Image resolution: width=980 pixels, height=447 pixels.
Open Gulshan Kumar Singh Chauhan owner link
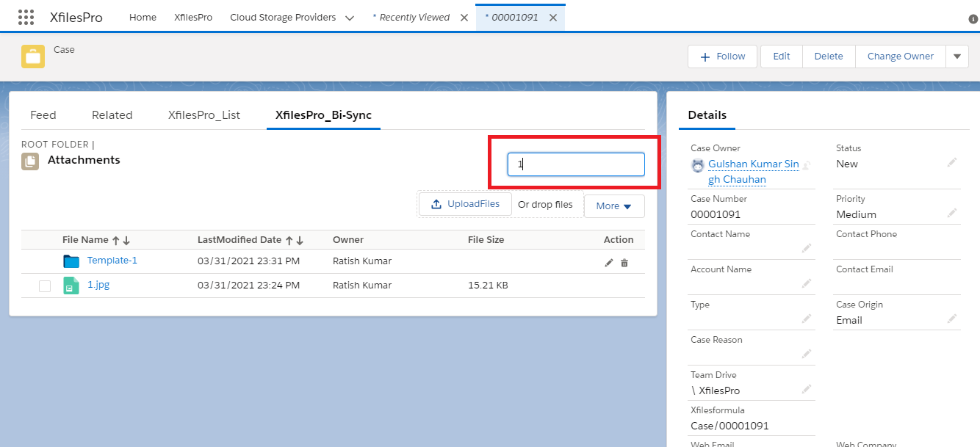[x=754, y=172]
